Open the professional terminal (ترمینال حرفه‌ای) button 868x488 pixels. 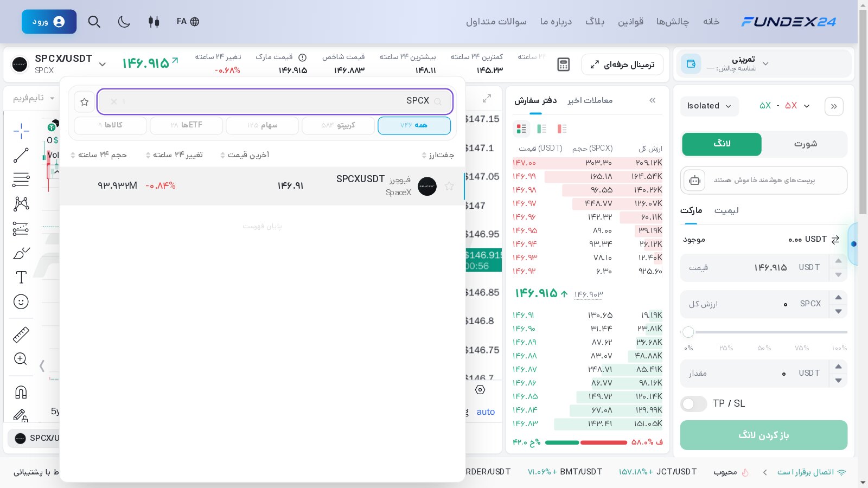coord(623,65)
